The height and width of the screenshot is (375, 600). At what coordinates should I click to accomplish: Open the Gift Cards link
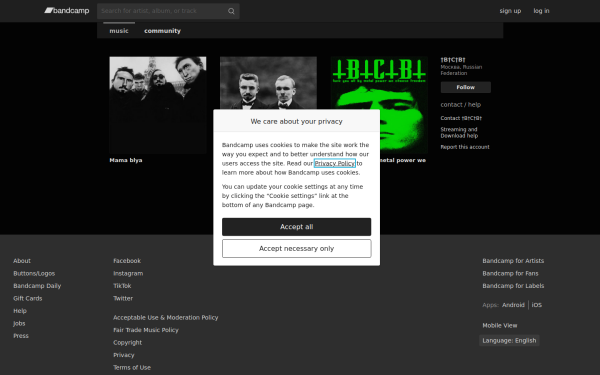coord(28,298)
